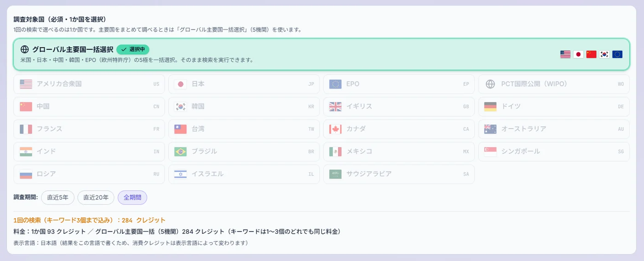Image resolution: width=644 pixels, height=261 pixels.
Task: Select the 中国 country card
Action: pos(89,107)
